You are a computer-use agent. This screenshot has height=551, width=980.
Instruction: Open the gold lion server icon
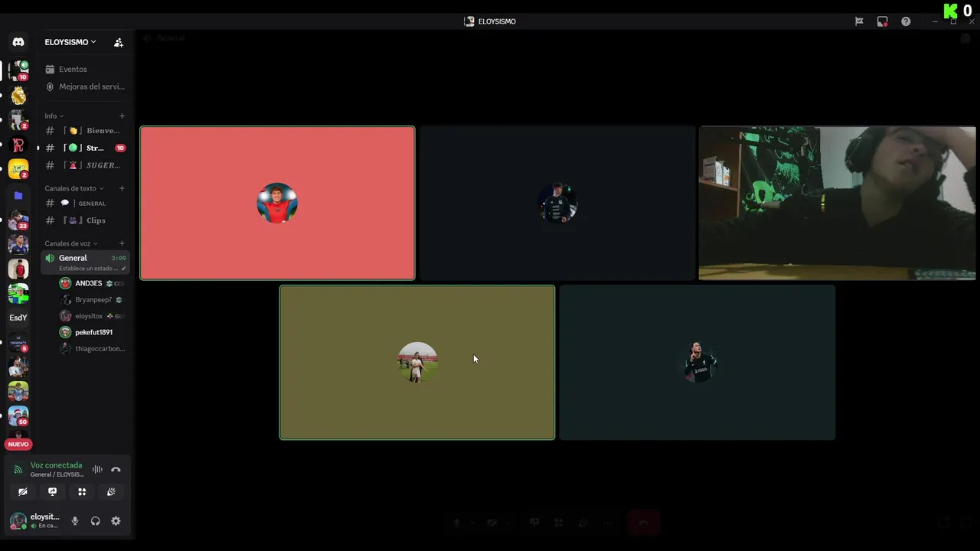click(18, 96)
